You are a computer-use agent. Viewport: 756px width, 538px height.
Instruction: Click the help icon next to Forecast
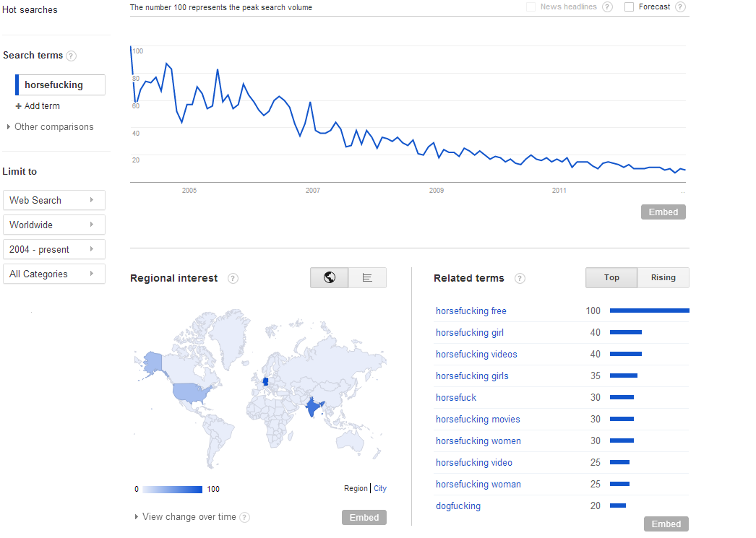point(680,7)
